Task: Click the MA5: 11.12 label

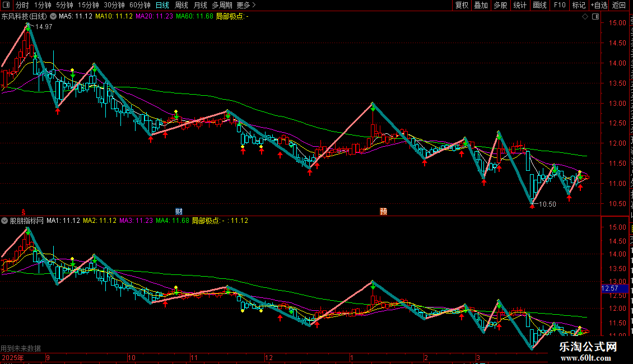Action: 76,16
